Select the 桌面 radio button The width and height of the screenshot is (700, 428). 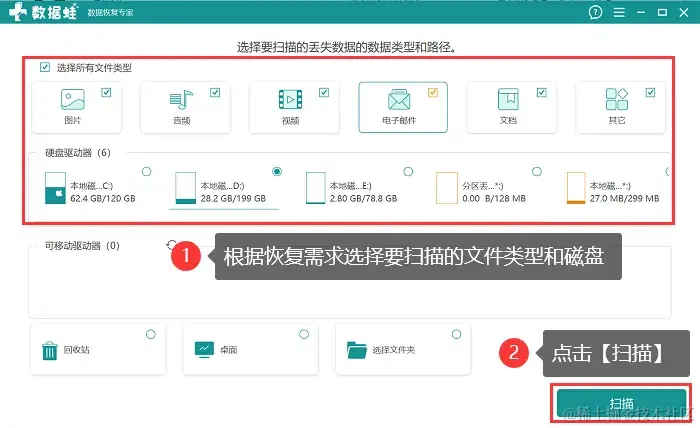pyautogui.click(x=304, y=334)
